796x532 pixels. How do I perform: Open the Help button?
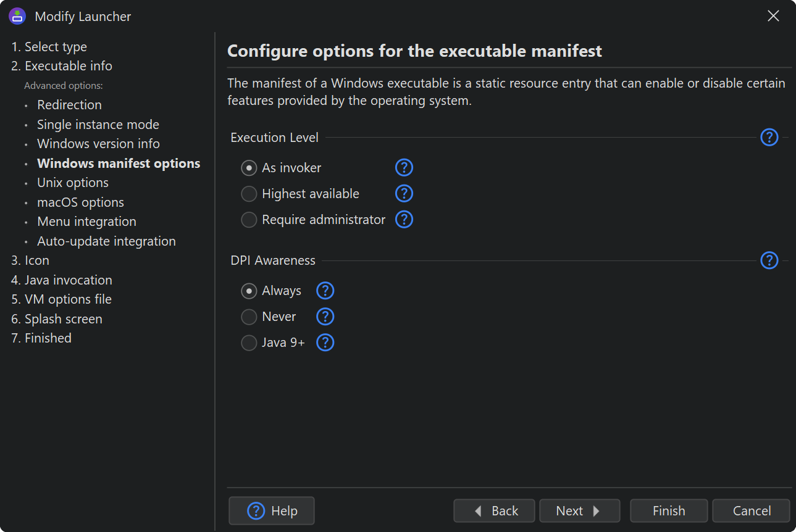pos(272,511)
